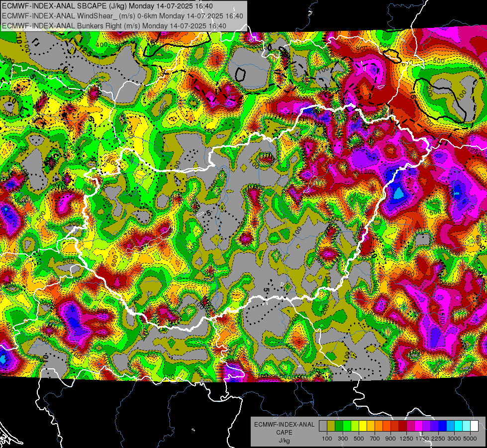Click the legend title ECMWF-INDEX-ANAL
The width and height of the screenshot is (487, 448).
point(285,425)
